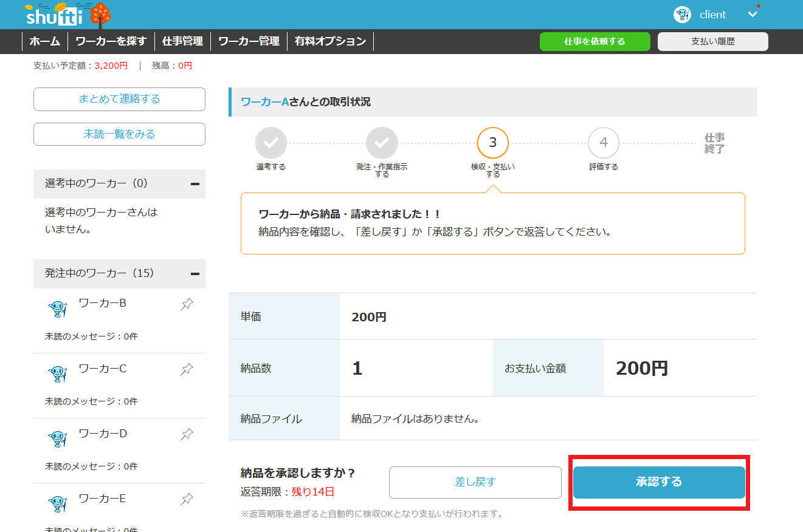Pin ワーカーD in the list
Screen dimensions: 803x532
187,434
